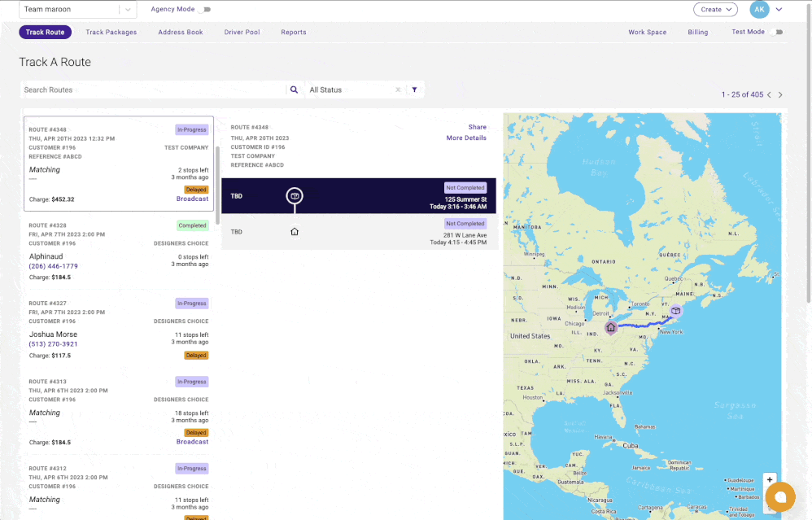Click the Alphinaud driver name
Screen dimensions: 812x520
click(x=46, y=256)
